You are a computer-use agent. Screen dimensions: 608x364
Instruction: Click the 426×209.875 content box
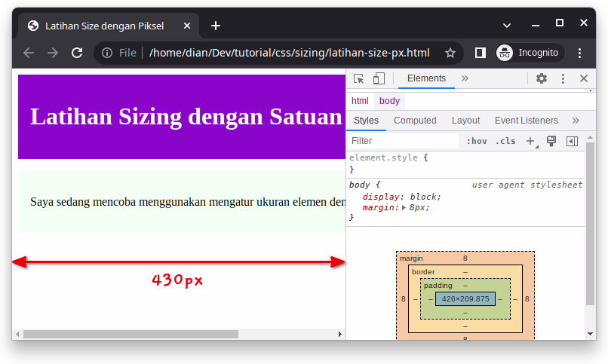pyautogui.click(x=465, y=299)
